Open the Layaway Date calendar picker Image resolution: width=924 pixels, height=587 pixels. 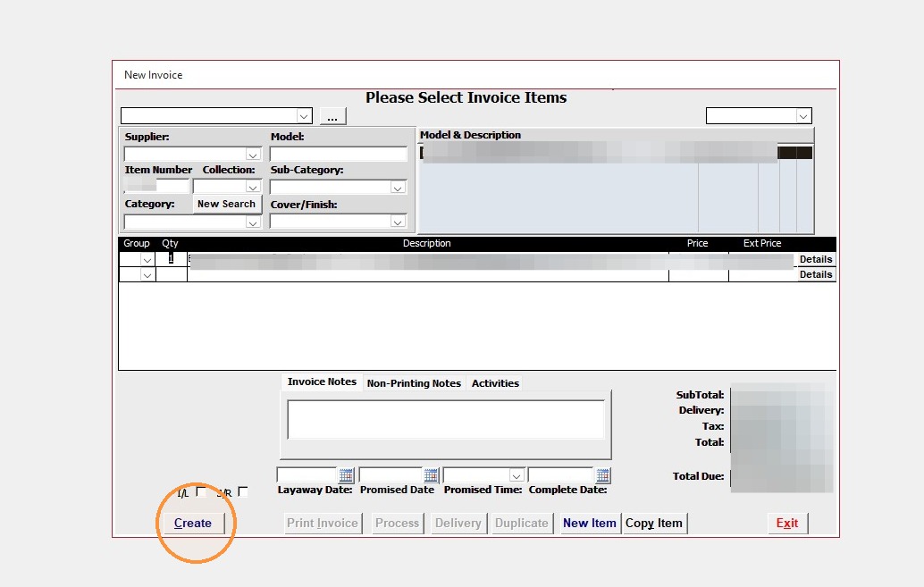click(x=346, y=475)
